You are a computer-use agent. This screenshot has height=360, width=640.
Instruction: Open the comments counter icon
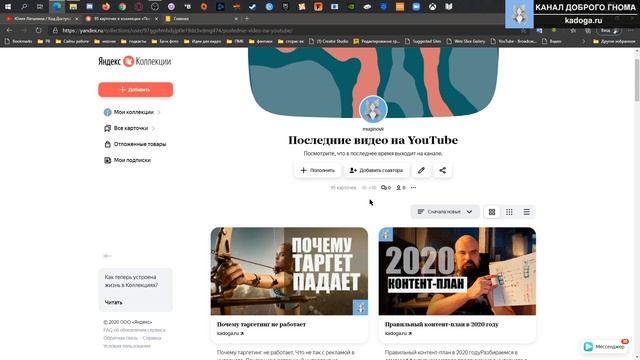coord(386,188)
